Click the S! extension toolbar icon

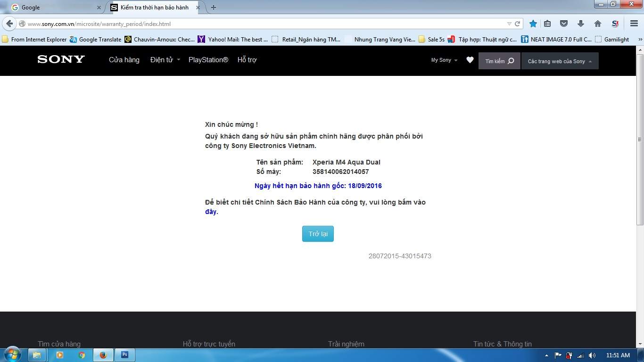point(615,24)
